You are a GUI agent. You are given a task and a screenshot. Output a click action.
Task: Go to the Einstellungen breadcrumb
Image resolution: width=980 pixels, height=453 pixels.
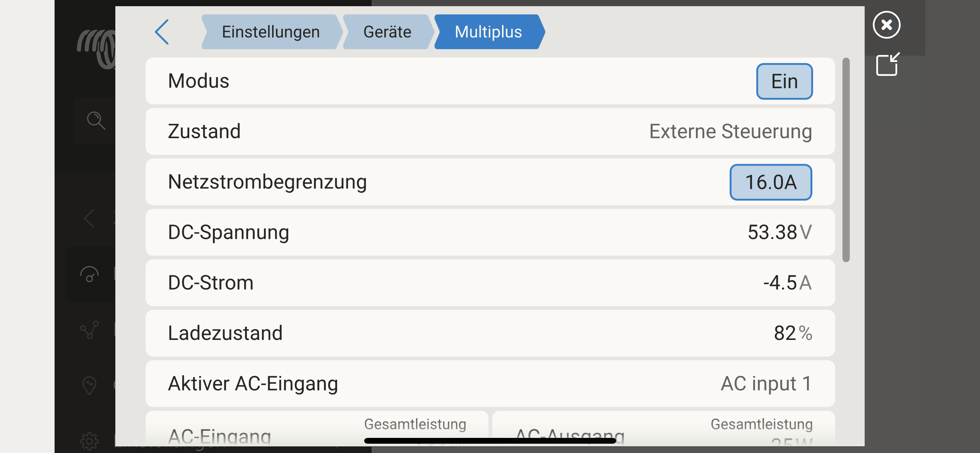(271, 32)
